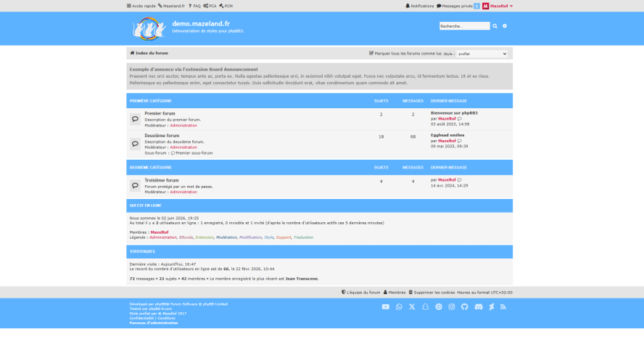The image size is (644, 363).
Task: View last post icon for Egghead smilies
Action: click(460, 141)
